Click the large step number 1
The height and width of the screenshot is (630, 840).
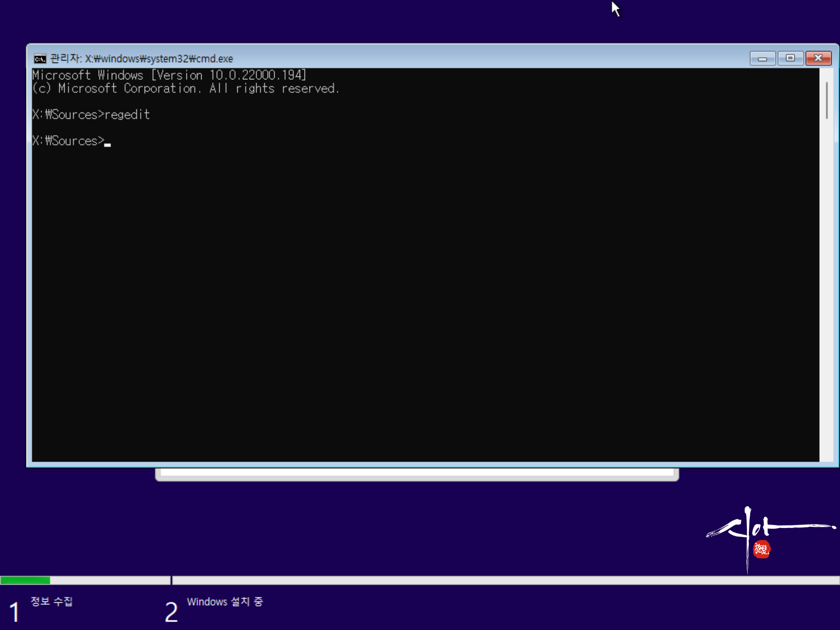14,612
